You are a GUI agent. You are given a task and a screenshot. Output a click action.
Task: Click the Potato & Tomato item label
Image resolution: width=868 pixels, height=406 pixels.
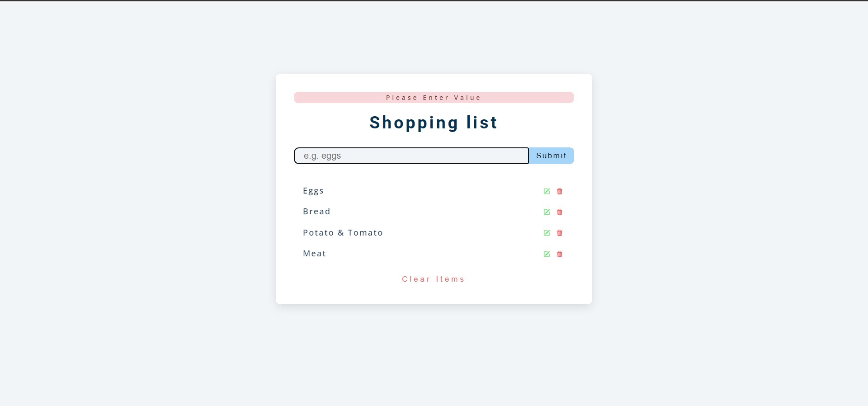point(343,232)
